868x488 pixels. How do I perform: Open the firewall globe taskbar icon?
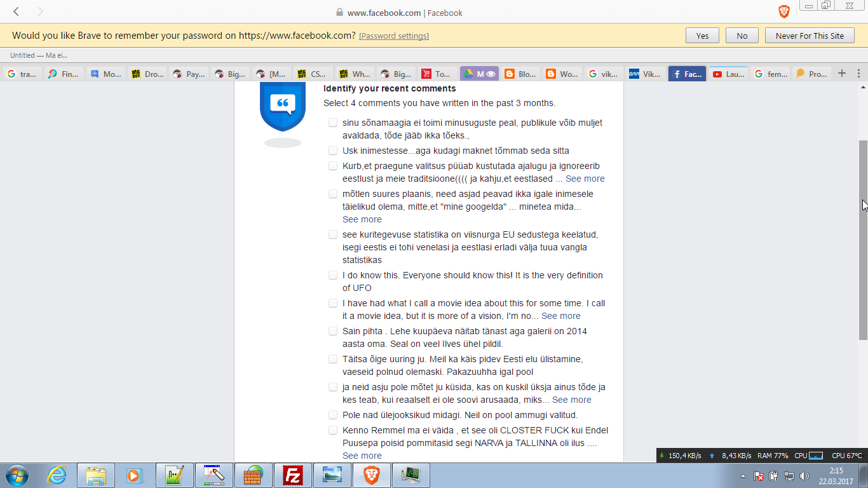tap(253, 475)
